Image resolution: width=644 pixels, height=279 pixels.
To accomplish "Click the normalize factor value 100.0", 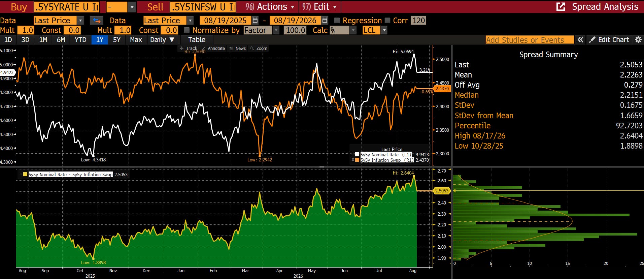I will click(295, 30).
